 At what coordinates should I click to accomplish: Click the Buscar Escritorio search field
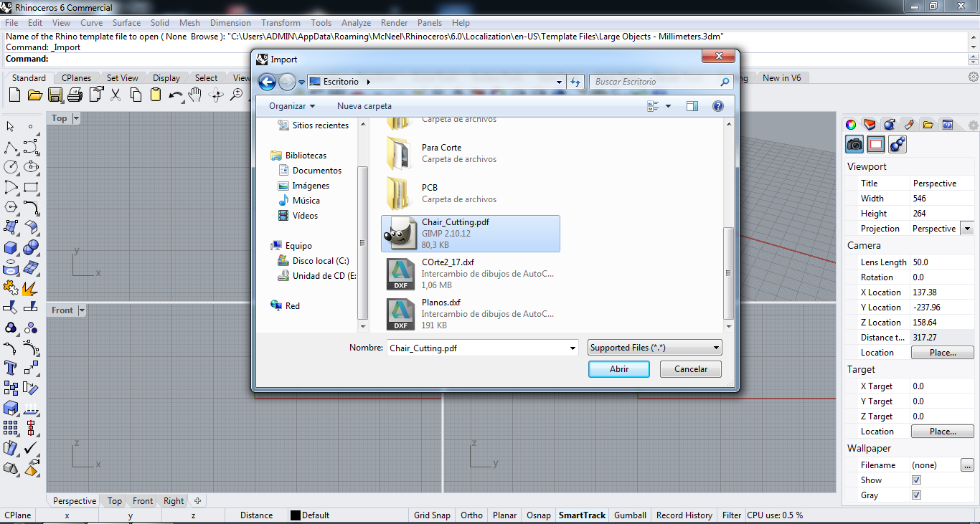point(660,82)
